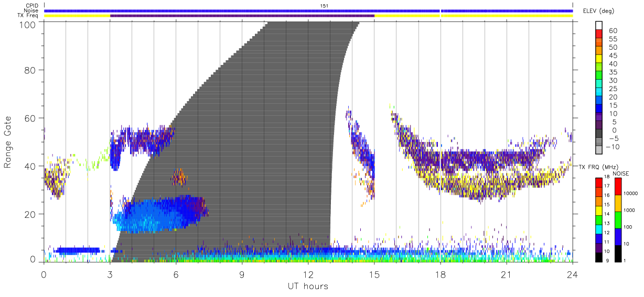Click the 100 tick on Range Gate axis

click(x=29, y=25)
